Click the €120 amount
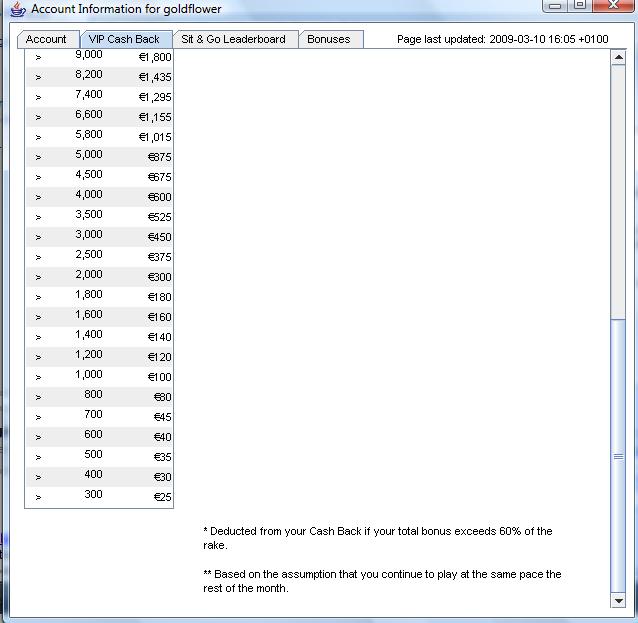The height and width of the screenshot is (623, 638). 160,357
